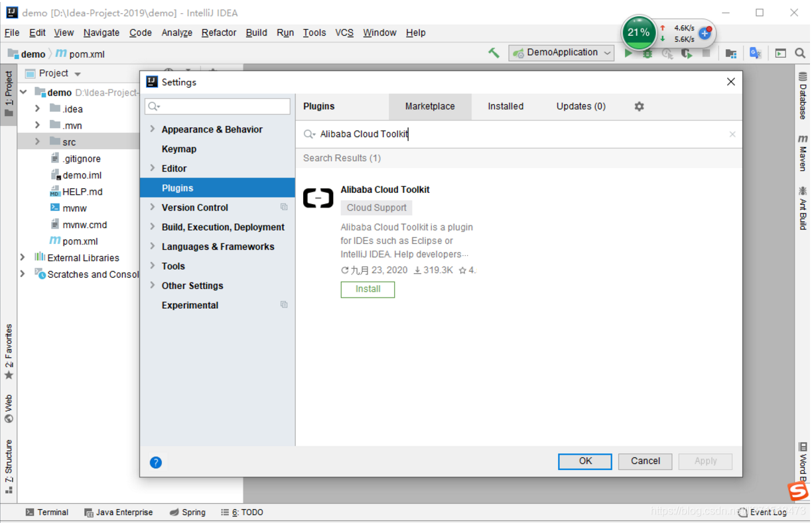This screenshot has width=812, height=523.
Task: Expand the .idea folder
Action: (x=38, y=109)
